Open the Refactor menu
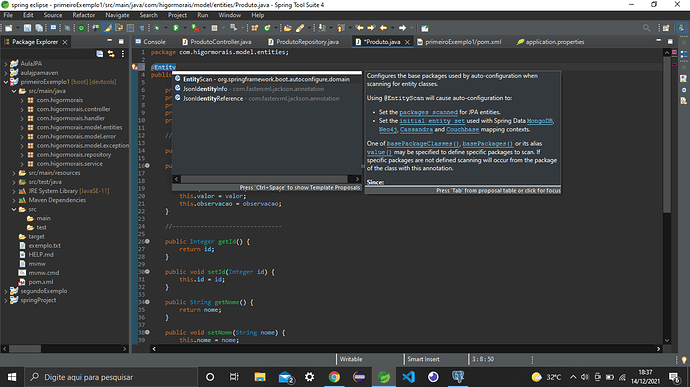This screenshot has height=387, width=690. [84, 15]
